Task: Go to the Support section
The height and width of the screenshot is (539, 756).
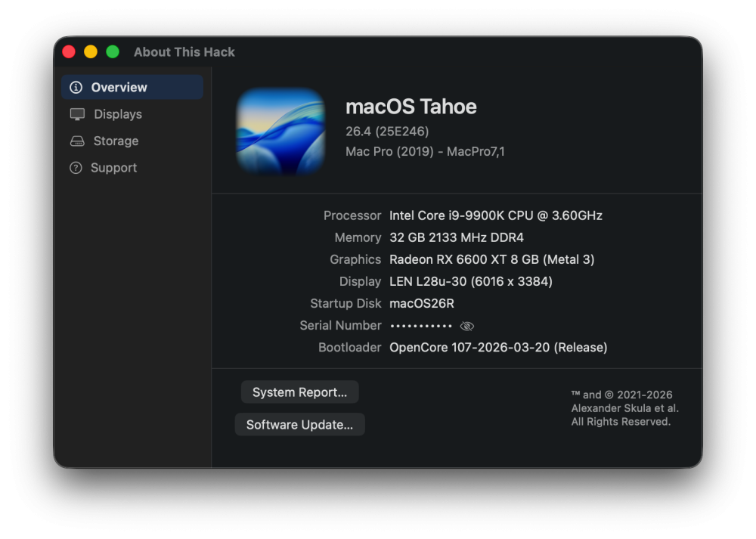Action: tap(132, 168)
